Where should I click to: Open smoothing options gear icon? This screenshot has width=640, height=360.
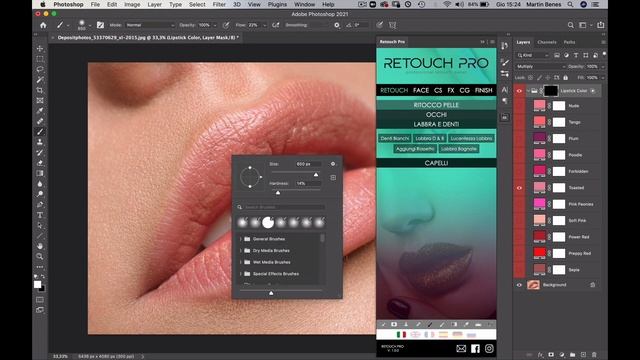pyautogui.click(x=337, y=25)
